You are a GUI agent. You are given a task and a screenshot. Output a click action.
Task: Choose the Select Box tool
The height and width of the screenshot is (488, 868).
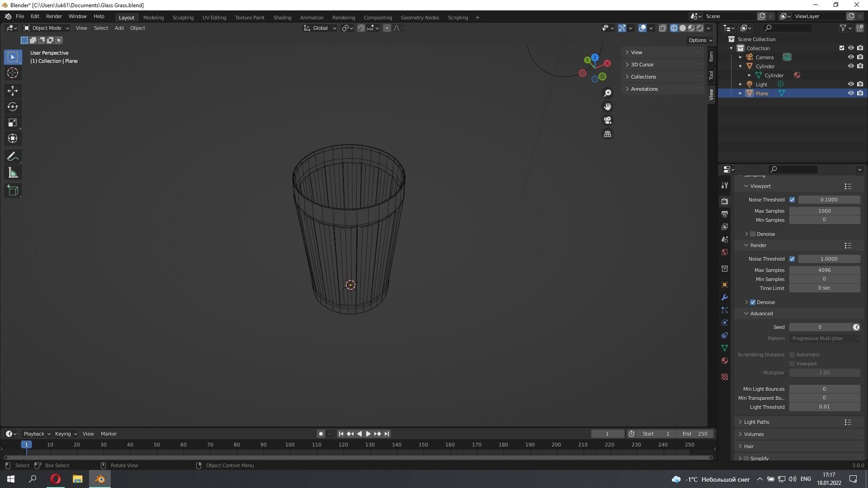click(x=13, y=57)
